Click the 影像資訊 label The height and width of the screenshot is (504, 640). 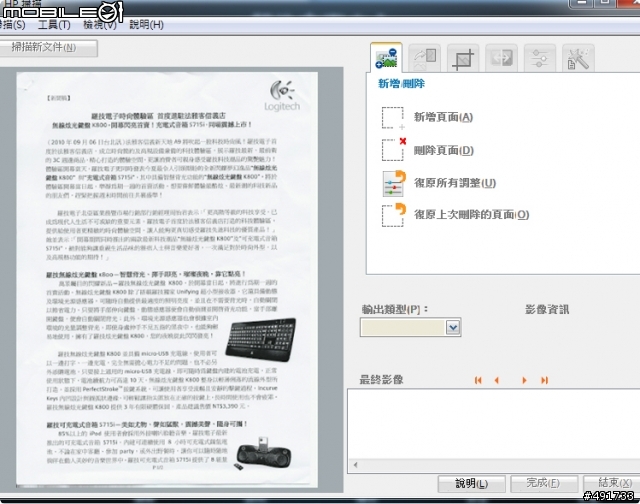[547, 309]
